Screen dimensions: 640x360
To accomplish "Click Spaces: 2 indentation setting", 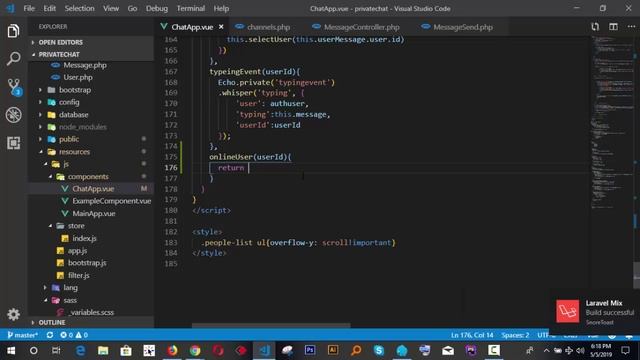I will [515, 335].
